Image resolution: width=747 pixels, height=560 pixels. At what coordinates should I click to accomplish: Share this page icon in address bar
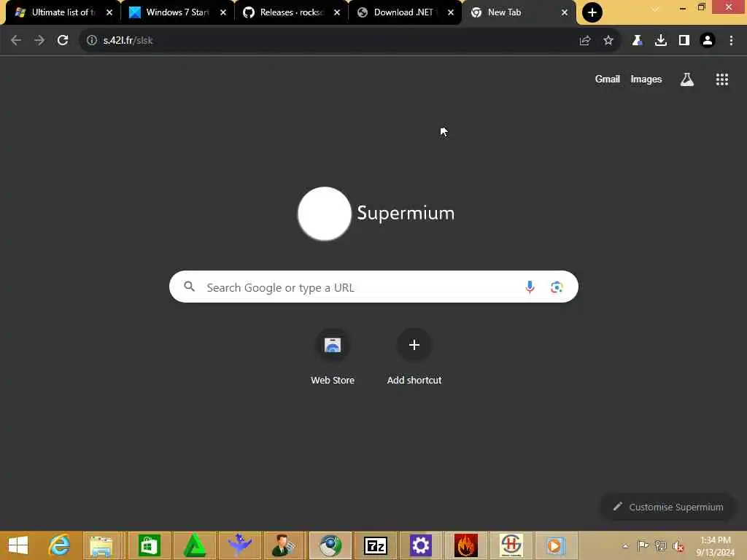585,41
